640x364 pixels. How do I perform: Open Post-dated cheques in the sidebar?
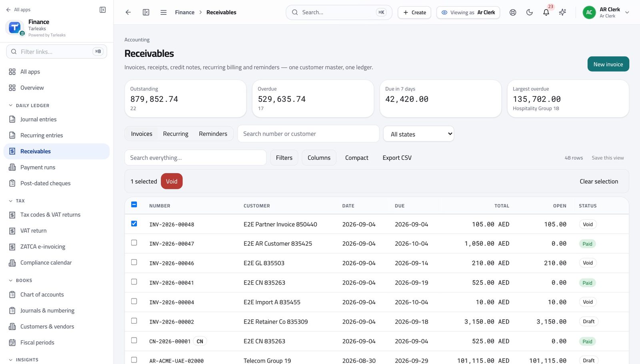click(x=56, y=183)
